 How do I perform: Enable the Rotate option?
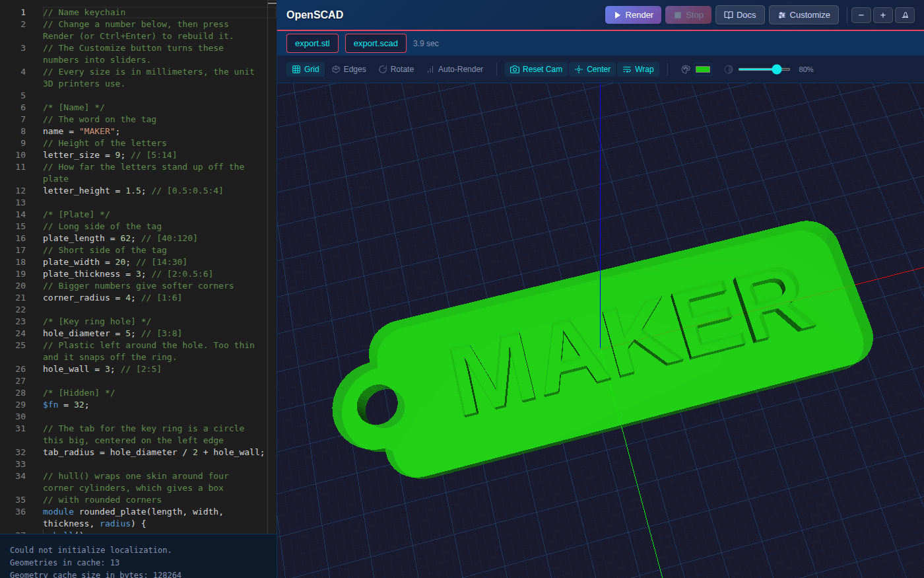pyautogui.click(x=396, y=69)
